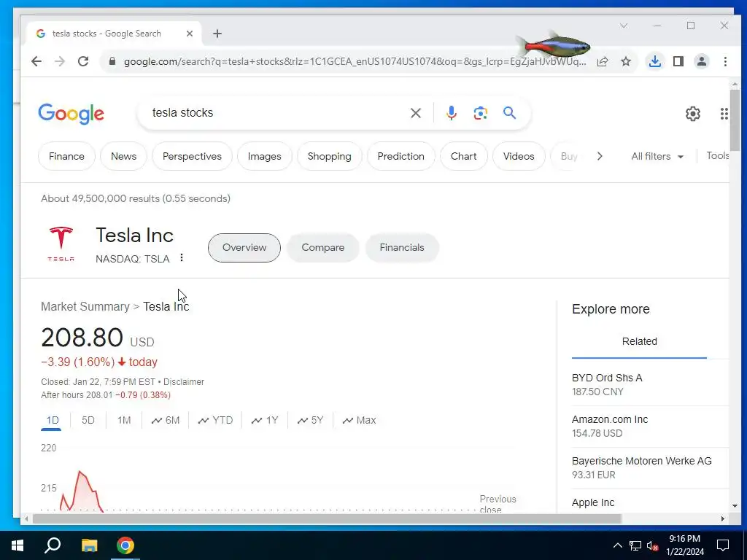This screenshot has width=747, height=560.
Task: Open network status tray icon
Action: [x=635, y=545]
